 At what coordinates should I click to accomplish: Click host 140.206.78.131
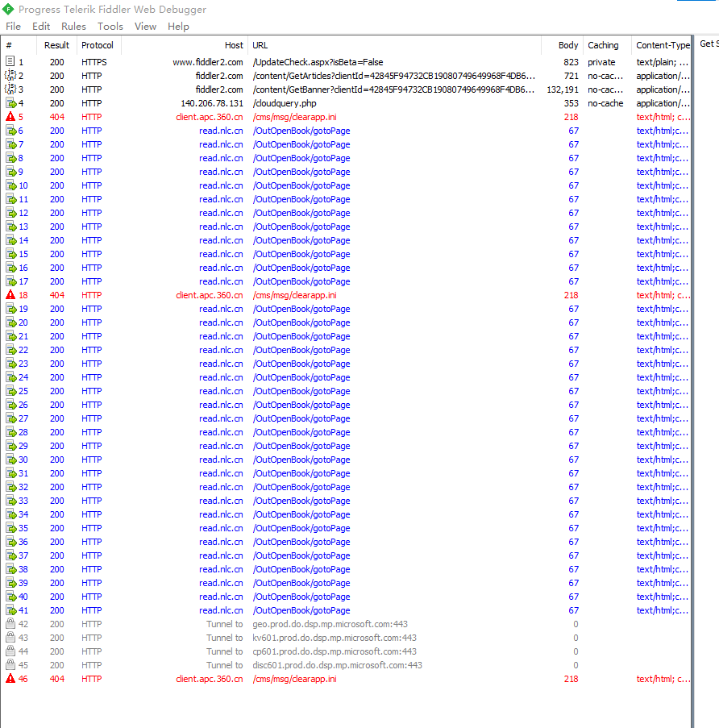[212, 103]
